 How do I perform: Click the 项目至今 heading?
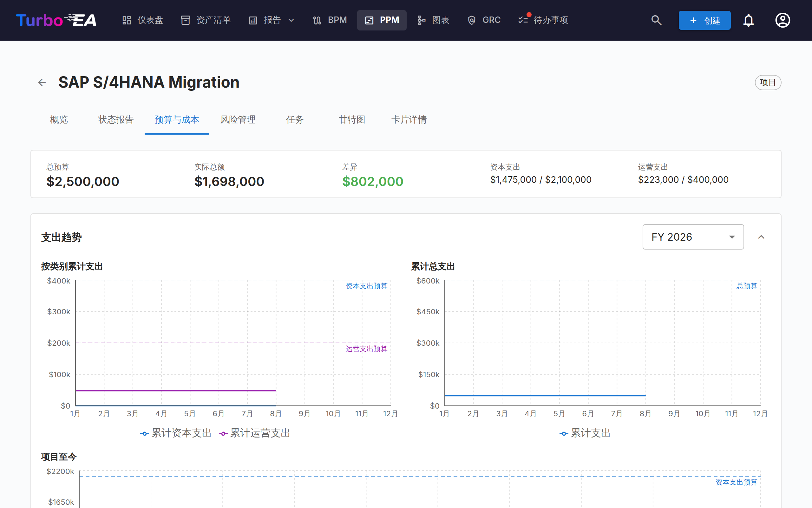[x=59, y=457]
